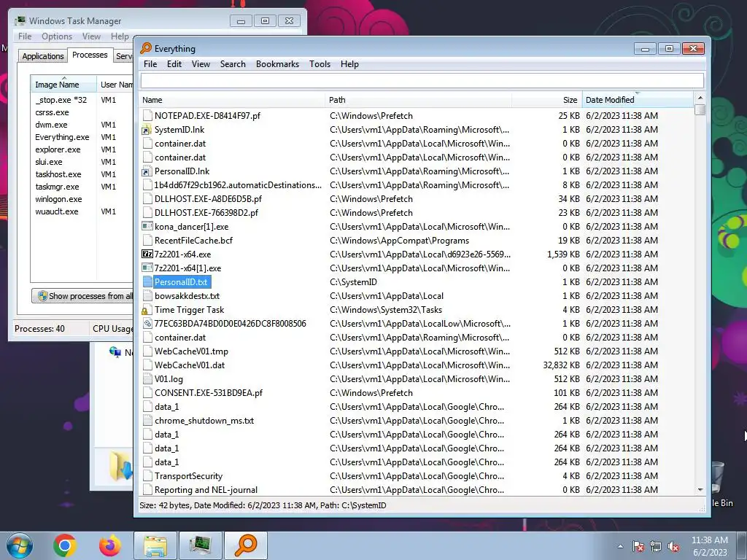Click the Time Trigger Task lock icon
This screenshot has height=560, width=747.
tap(144, 311)
